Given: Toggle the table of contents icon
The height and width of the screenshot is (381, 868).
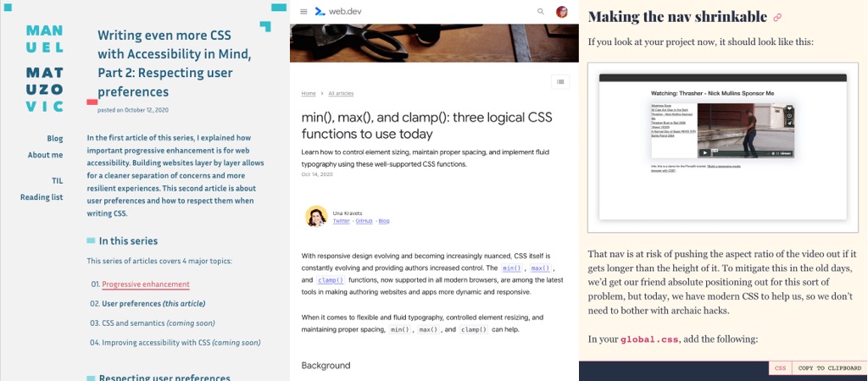Looking at the screenshot, I should coord(559,81).
